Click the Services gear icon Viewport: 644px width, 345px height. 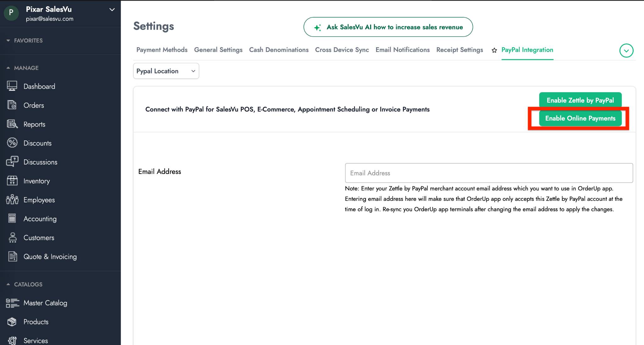pos(12,341)
